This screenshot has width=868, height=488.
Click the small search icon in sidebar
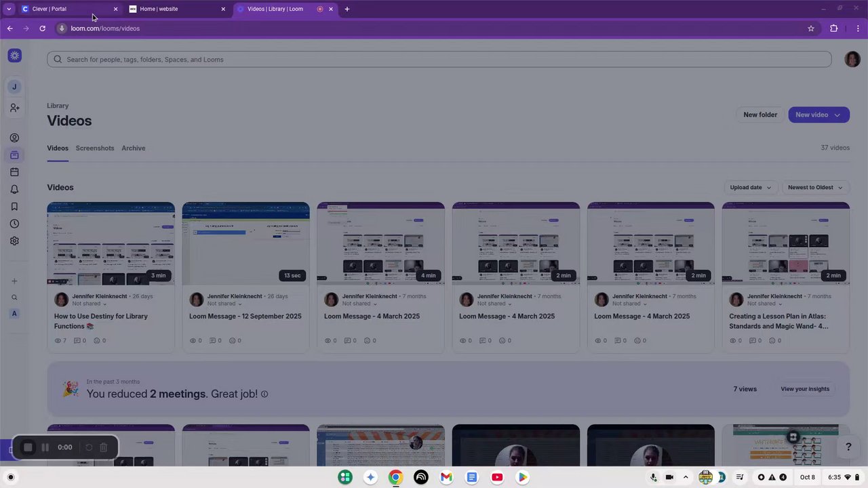(14, 298)
